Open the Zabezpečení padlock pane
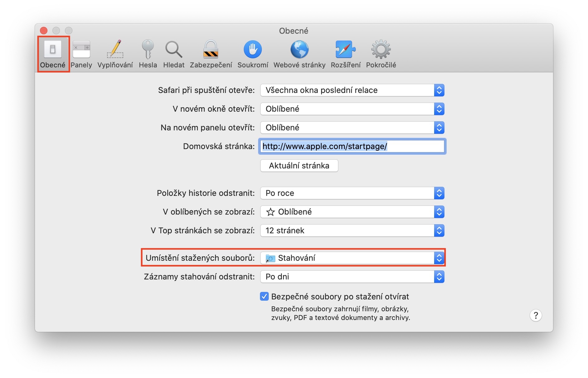This screenshot has width=588, height=378. 211,54
